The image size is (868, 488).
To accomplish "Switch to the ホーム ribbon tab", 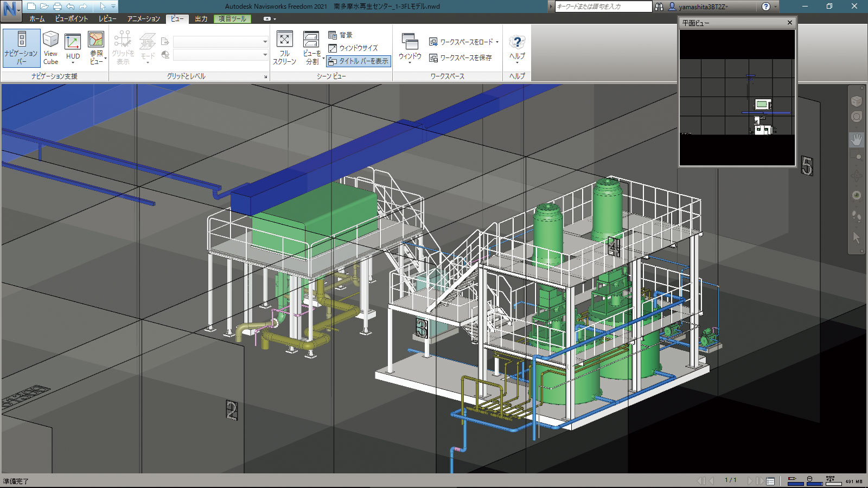I will tap(37, 18).
